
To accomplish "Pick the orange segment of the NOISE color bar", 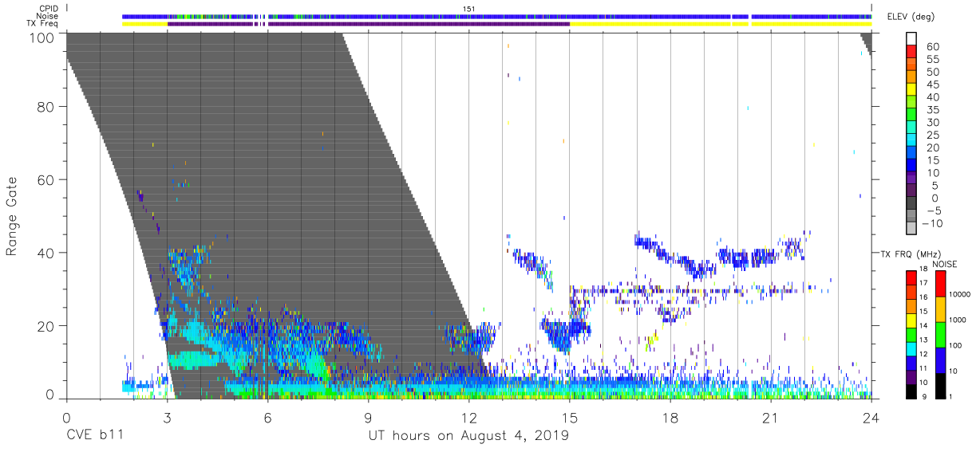I will [x=941, y=309].
